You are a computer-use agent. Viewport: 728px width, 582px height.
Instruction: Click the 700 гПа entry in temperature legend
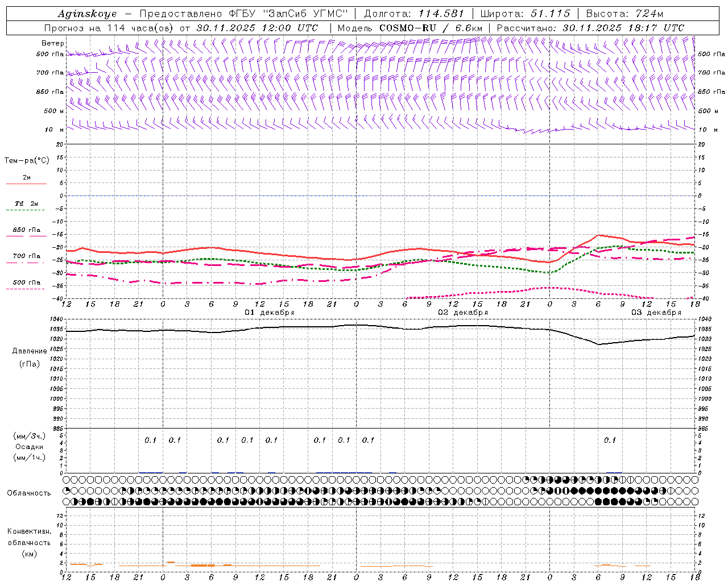pos(27,256)
